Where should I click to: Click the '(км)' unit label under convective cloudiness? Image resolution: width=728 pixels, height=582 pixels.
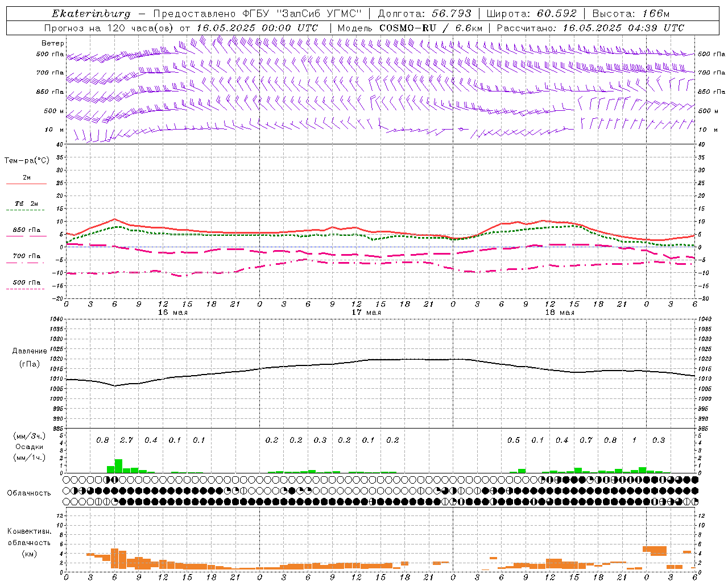29,554
